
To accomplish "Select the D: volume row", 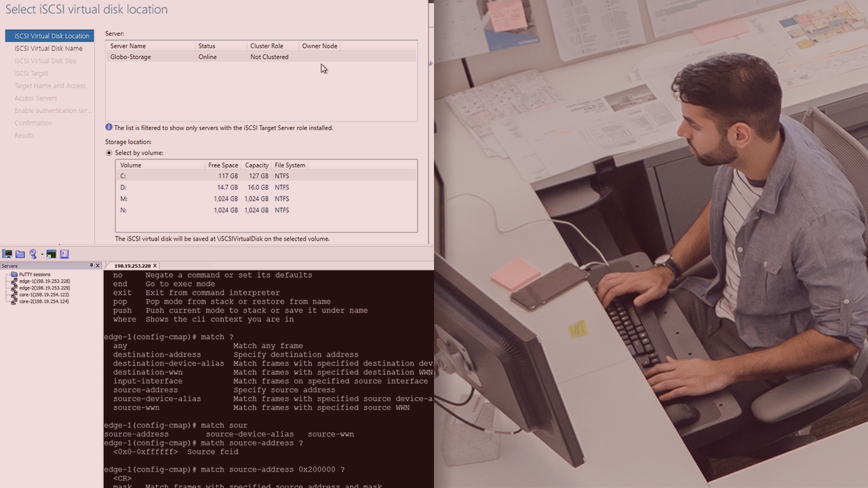I will pyautogui.click(x=123, y=187).
